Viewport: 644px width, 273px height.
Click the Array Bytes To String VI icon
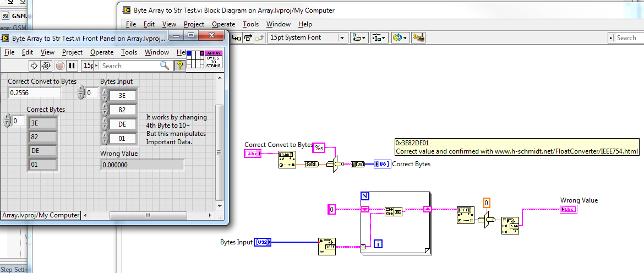[x=214, y=59]
